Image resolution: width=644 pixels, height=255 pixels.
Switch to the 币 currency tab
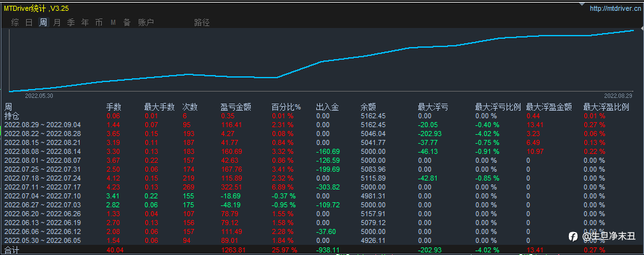[x=99, y=23]
